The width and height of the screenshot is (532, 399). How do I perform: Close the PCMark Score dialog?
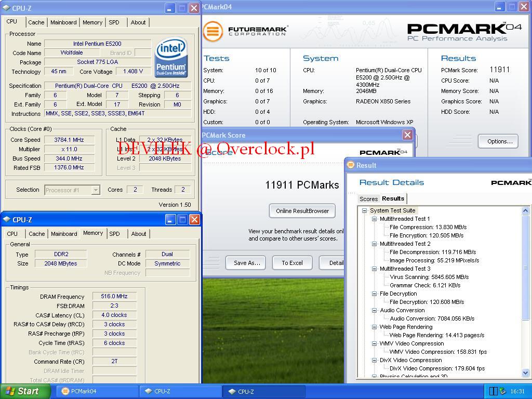point(407,135)
